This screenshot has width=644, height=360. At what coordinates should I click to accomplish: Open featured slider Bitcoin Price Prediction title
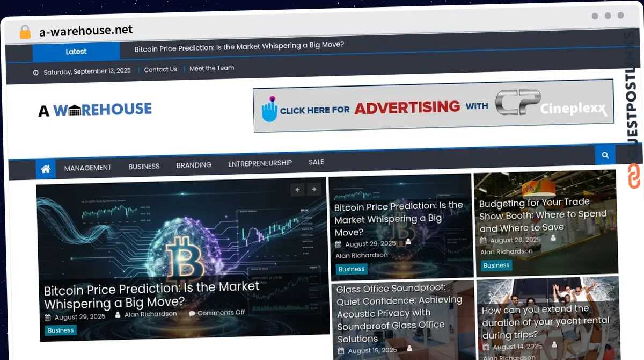click(x=151, y=296)
